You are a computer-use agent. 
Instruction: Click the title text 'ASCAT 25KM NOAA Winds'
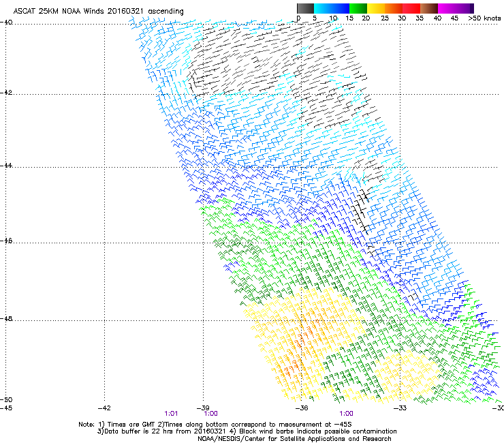(59, 11)
